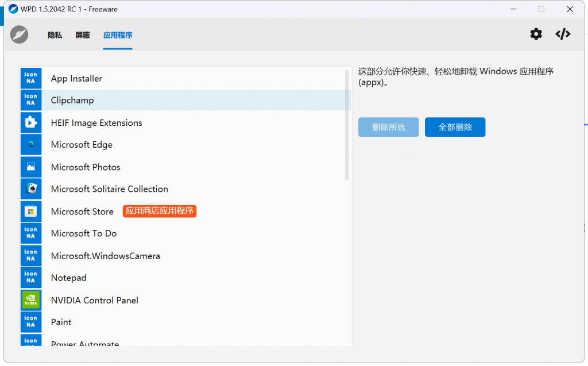Click the Microsoft Photos icon
This screenshot has width=588, height=366.
coord(31,167)
